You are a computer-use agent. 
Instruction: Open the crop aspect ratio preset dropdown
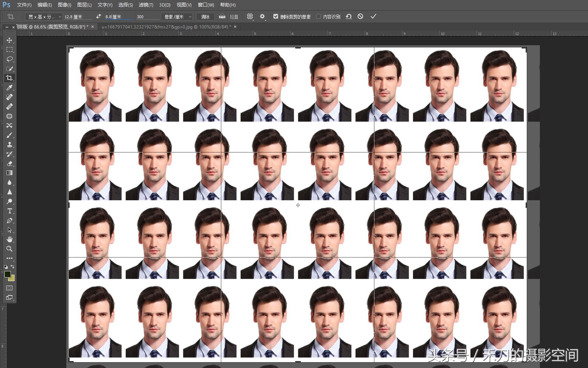44,17
